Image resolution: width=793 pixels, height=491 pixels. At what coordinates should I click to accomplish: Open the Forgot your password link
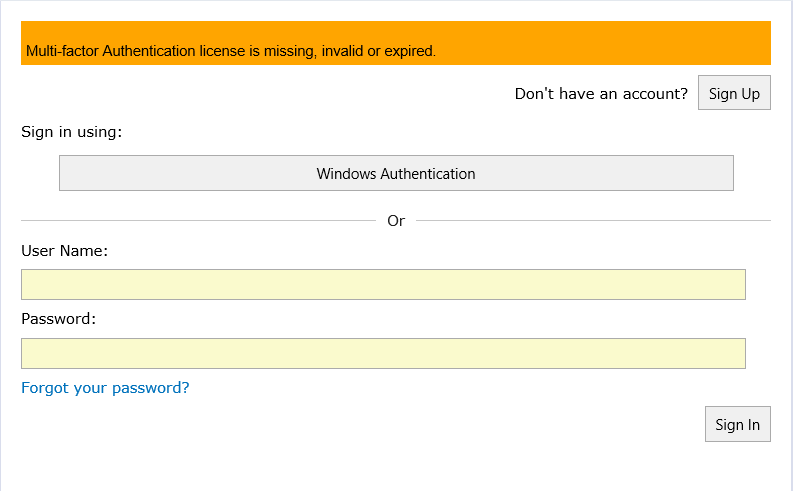[105, 388]
